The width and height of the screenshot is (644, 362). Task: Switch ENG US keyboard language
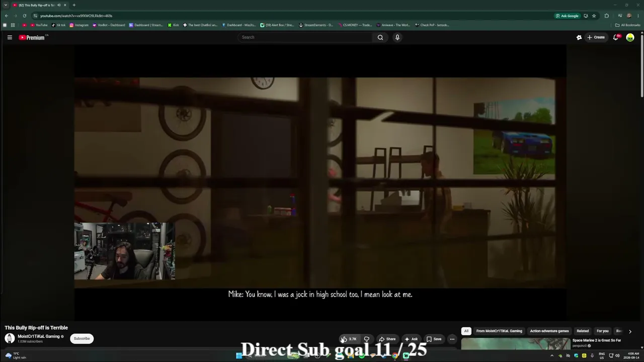(x=602, y=355)
